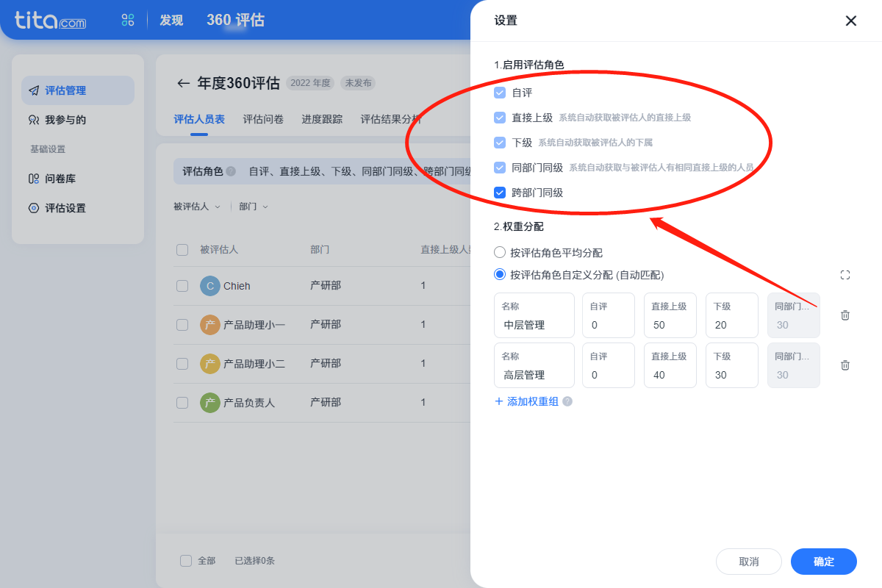Toggle the 同部门同级 role checkbox
Viewport: 882px width, 588px height.
(x=500, y=168)
